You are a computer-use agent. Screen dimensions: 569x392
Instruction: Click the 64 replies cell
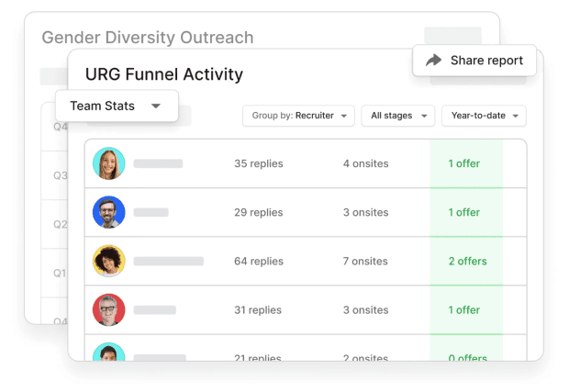[259, 261]
